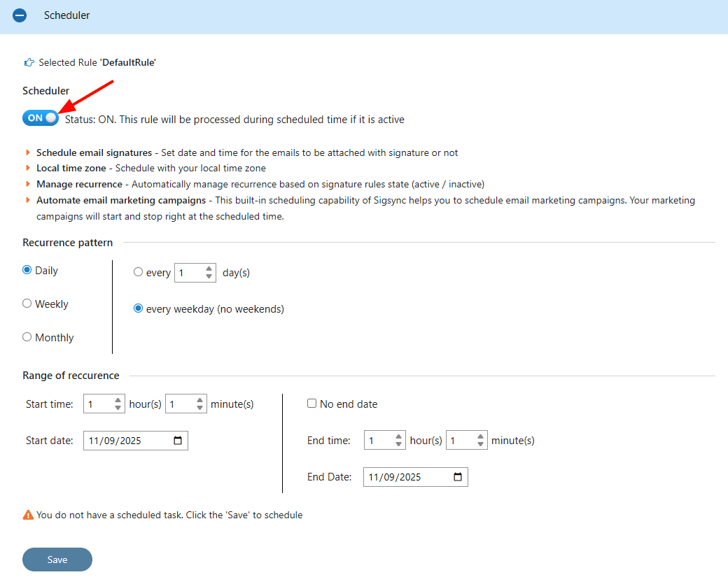
Task: Select the Monthly recurrence pattern
Action: coord(27,337)
